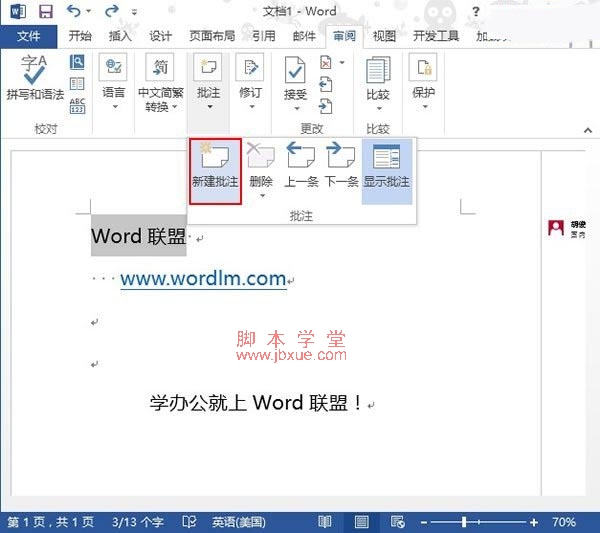Click the Save icon in quick access toolbar
The width and height of the screenshot is (600, 533).
pyautogui.click(x=46, y=11)
